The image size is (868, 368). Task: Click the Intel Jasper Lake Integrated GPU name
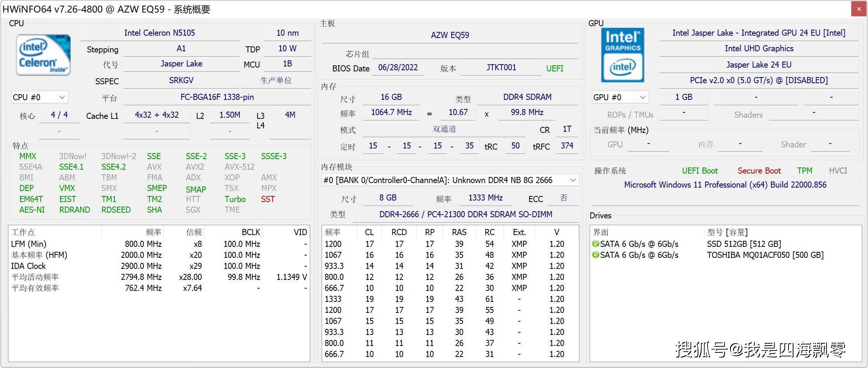point(759,33)
